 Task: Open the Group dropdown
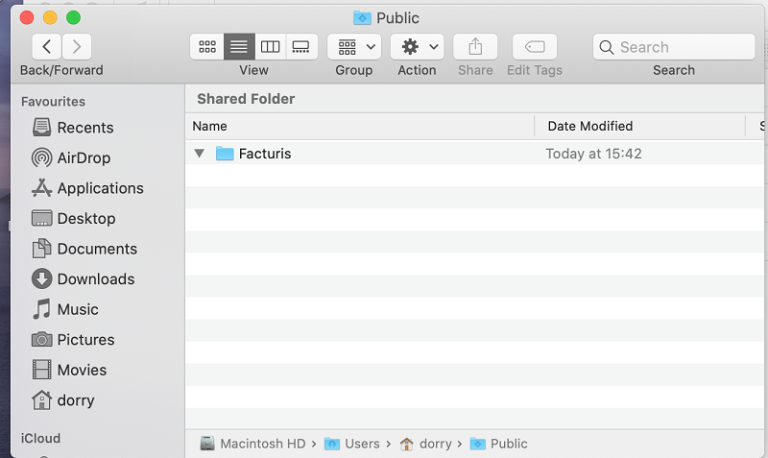click(354, 47)
